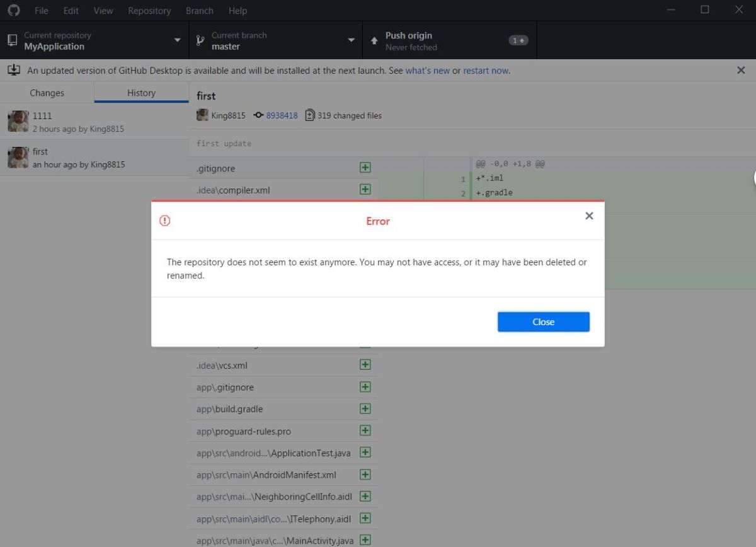Click added icon next to .idea\vcs.xml
This screenshot has width=756, height=547.
point(365,364)
